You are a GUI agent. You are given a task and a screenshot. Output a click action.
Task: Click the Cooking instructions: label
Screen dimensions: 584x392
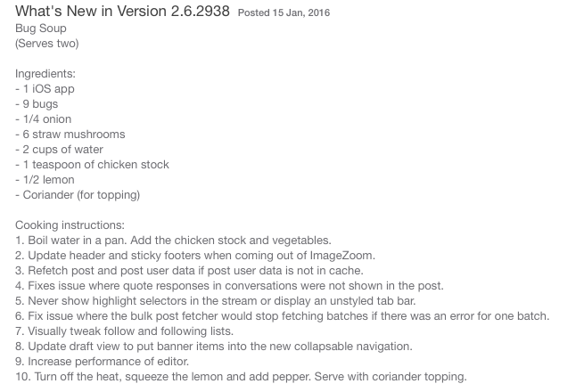click(x=70, y=225)
